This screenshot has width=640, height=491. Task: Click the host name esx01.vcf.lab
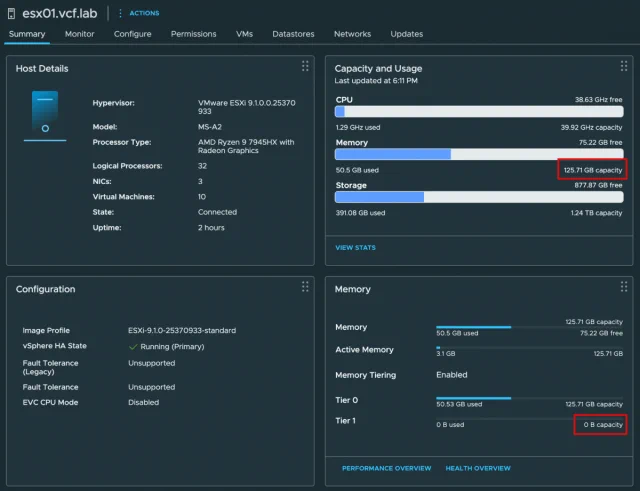(x=60, y=13)
